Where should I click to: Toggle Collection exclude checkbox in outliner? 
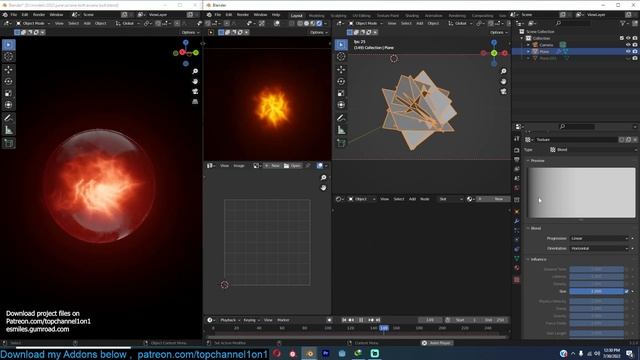tap(622, 38)
